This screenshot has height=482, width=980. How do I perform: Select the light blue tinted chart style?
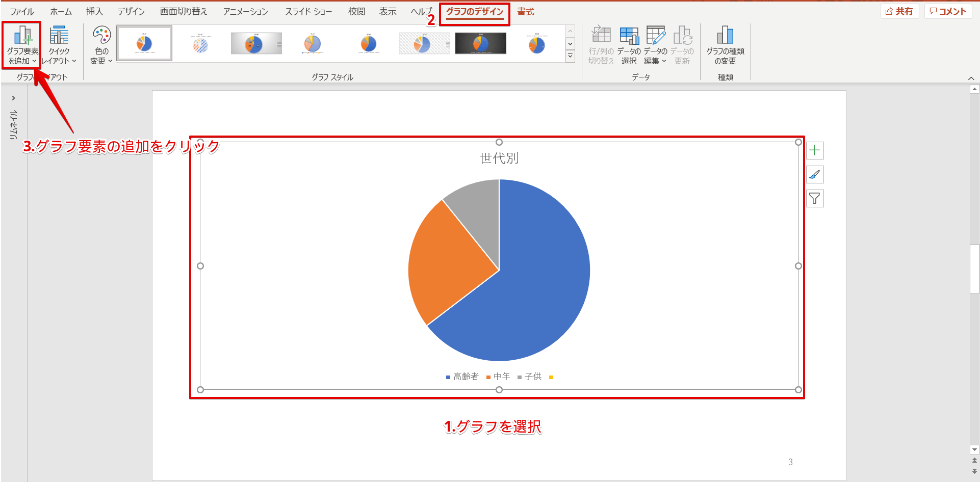313,44
